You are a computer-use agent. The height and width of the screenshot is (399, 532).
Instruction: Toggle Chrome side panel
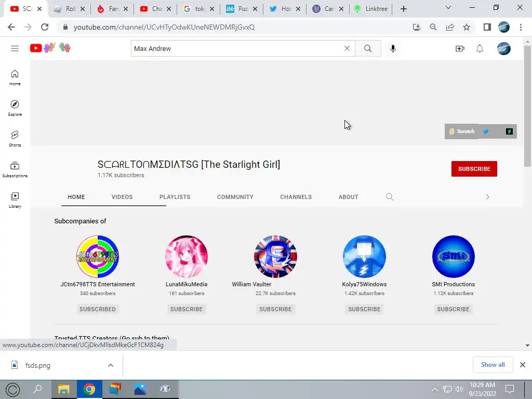(x=487, y=27)
